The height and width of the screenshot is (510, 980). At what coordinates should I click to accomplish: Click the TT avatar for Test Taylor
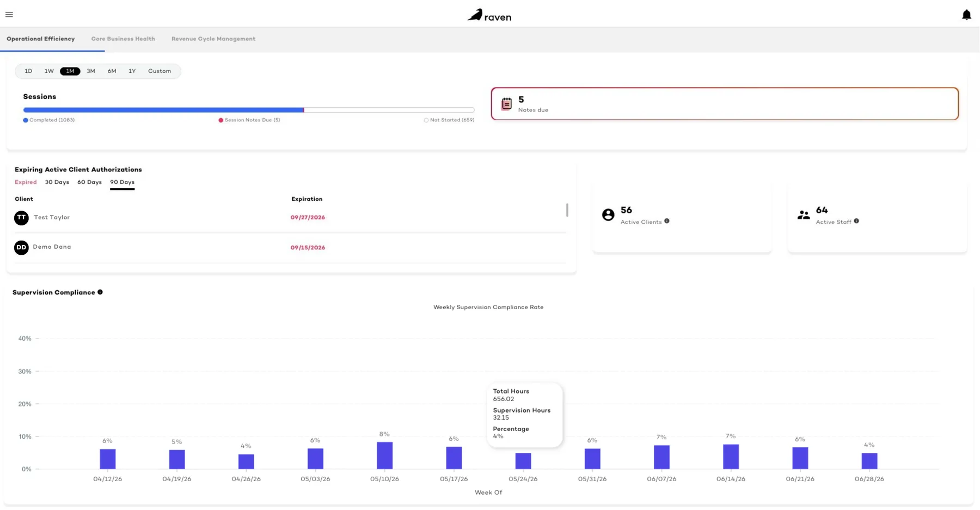[x=21, y=218]
